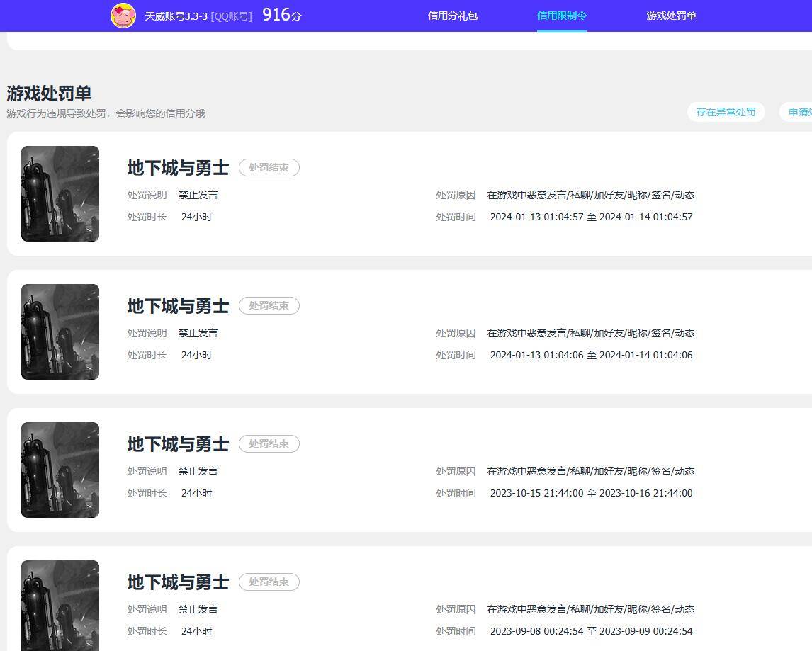This screenshot has width=812, height=651.
Task: Open fourth penalty record's game thumbnail
Action: [x=60, y=606]
